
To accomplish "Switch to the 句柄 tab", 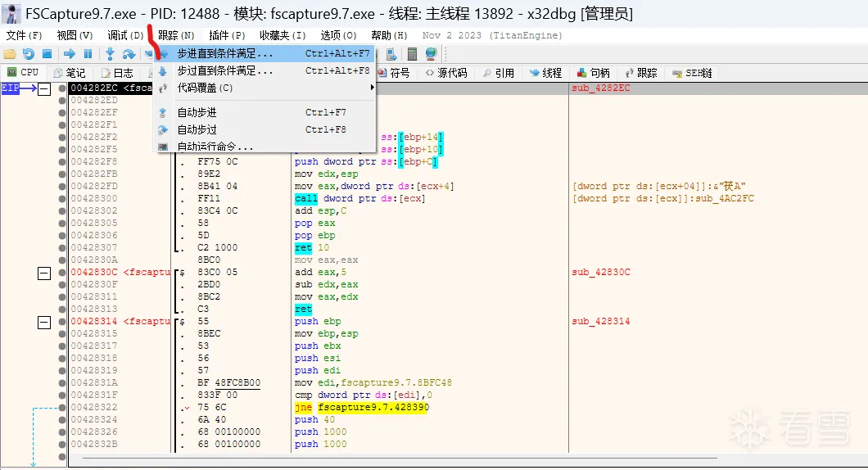I will coord(594,73).
